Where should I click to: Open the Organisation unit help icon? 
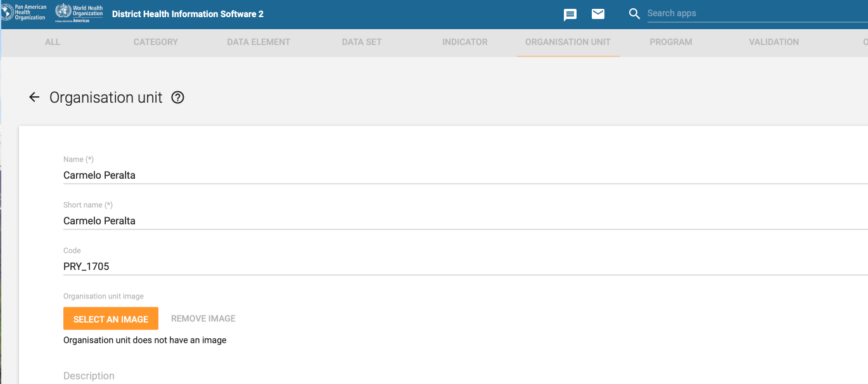(177, 97)
